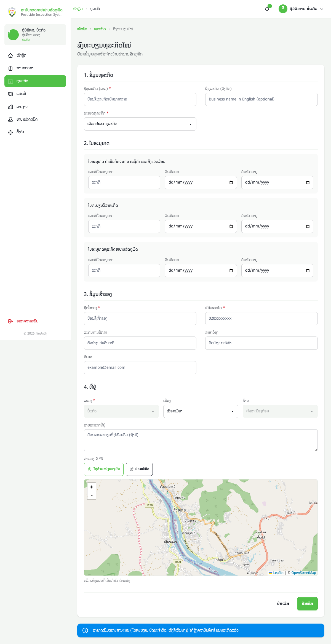This screenshot has width=331, height=644.
Task: Go to the business breadcrumb link
Action: [x=100, y=29]
